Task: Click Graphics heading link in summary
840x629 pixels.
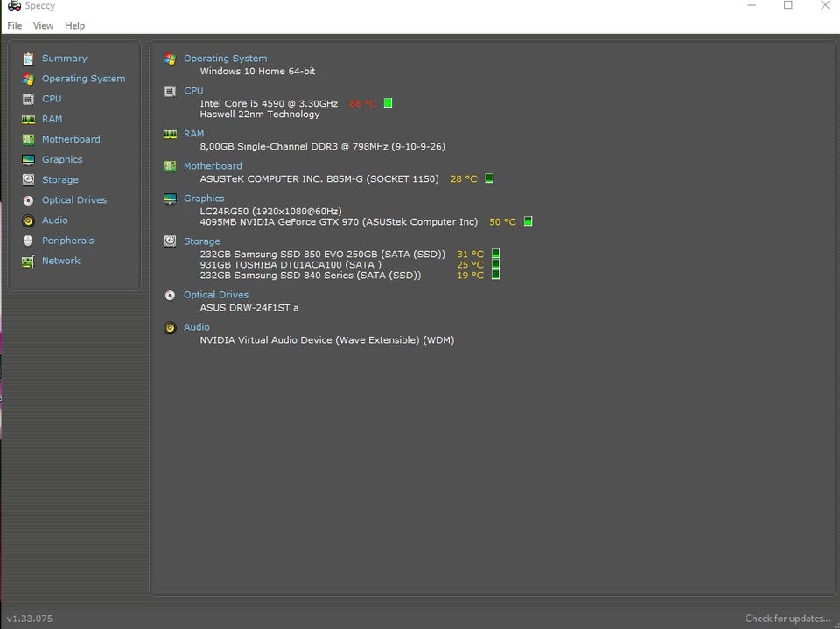Action: pyautogui.click(x=204, y=199)
